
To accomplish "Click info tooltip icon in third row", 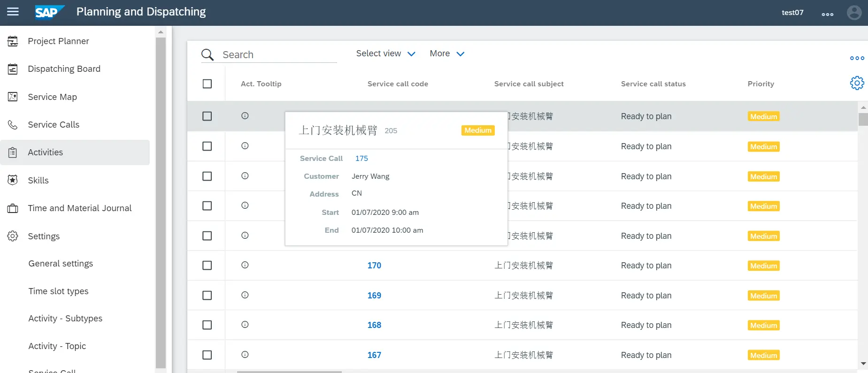I will pos(245,176).
